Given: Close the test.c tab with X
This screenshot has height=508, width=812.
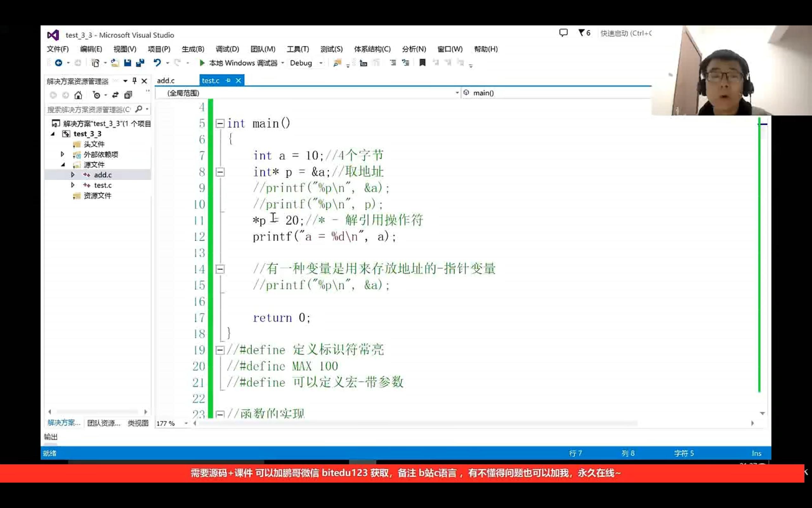Looking at the screenshot, I should click(x=238, y=81).
